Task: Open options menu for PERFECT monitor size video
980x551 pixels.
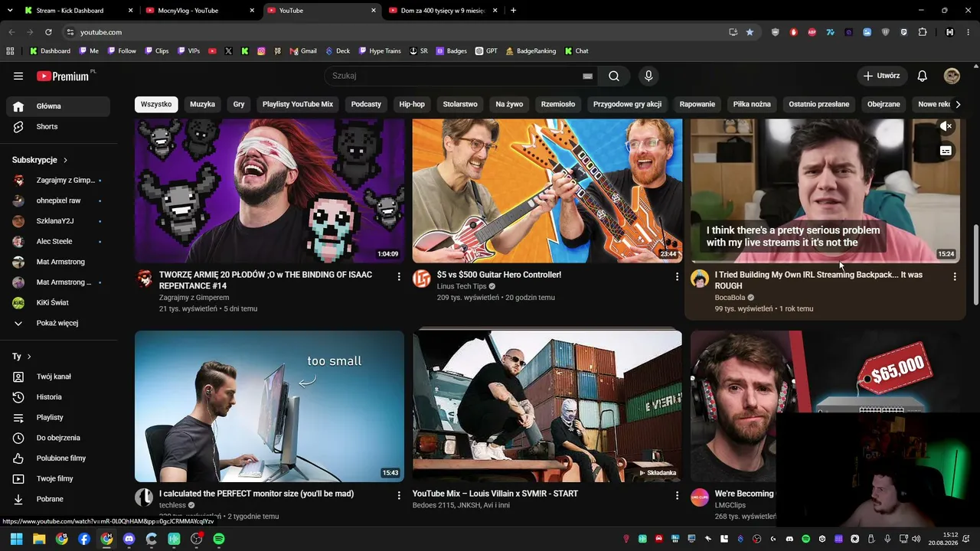Action: (x=399, y=496)
